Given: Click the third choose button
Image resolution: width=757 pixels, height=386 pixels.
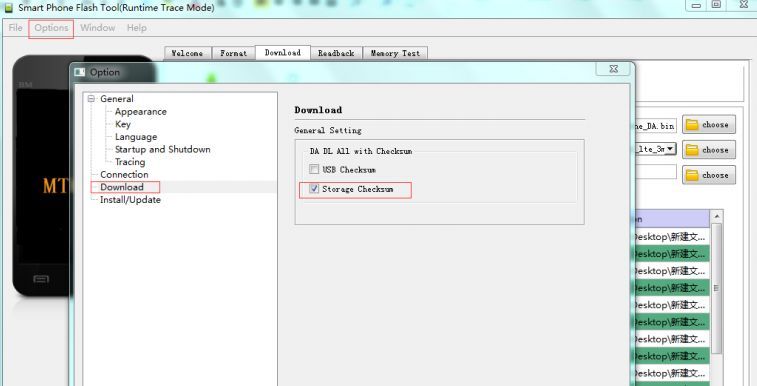Looking at the screenshot, I should point(709,175).
